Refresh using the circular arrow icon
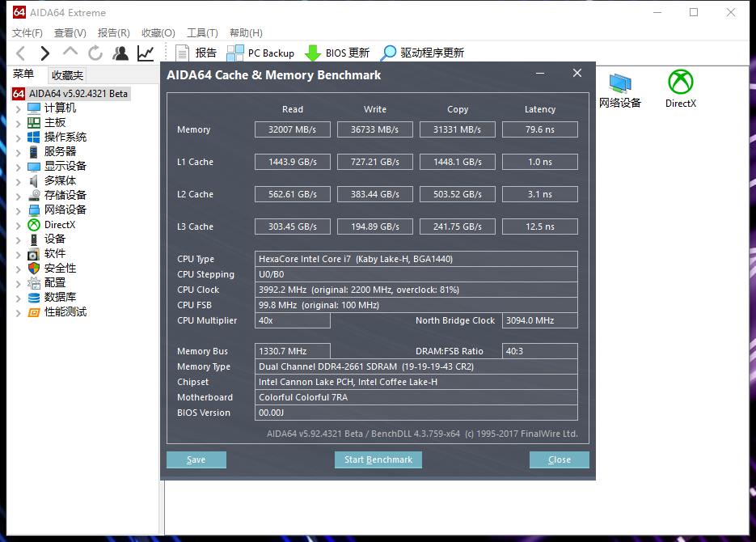The height and width of the screenshot is (542, 756). [x=95, y=53]
